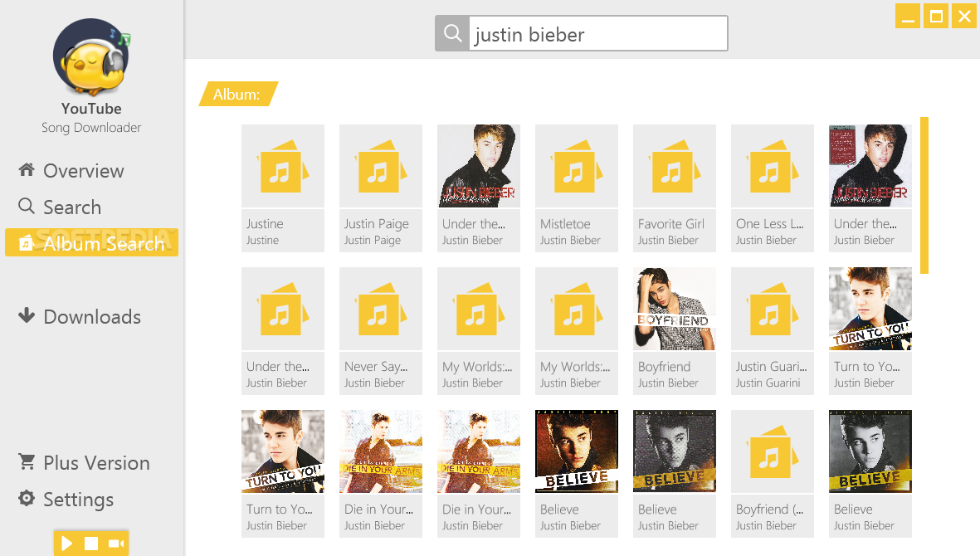Click the Play button in player controls

coord(66,544)
